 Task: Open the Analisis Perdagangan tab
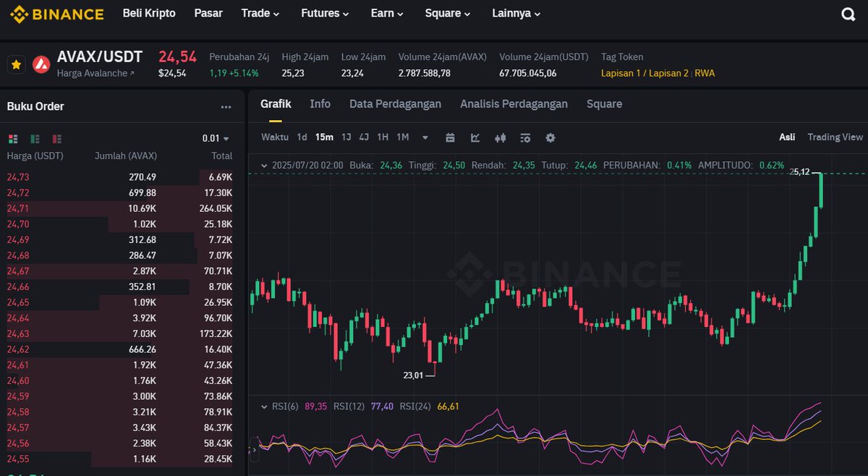[514, 103]
